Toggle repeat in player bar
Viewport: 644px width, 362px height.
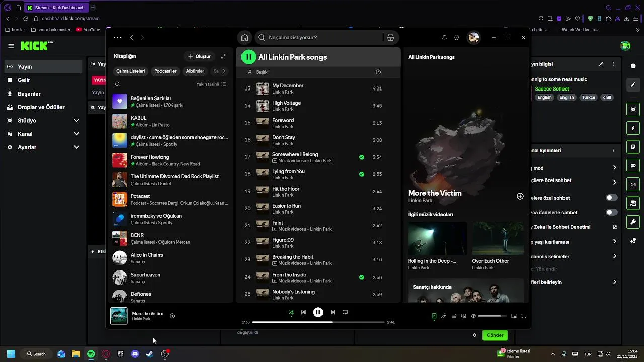345,312
